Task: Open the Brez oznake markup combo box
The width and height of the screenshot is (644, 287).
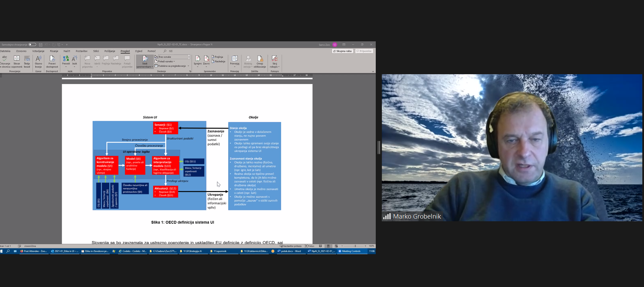Action: coord(172,57)
